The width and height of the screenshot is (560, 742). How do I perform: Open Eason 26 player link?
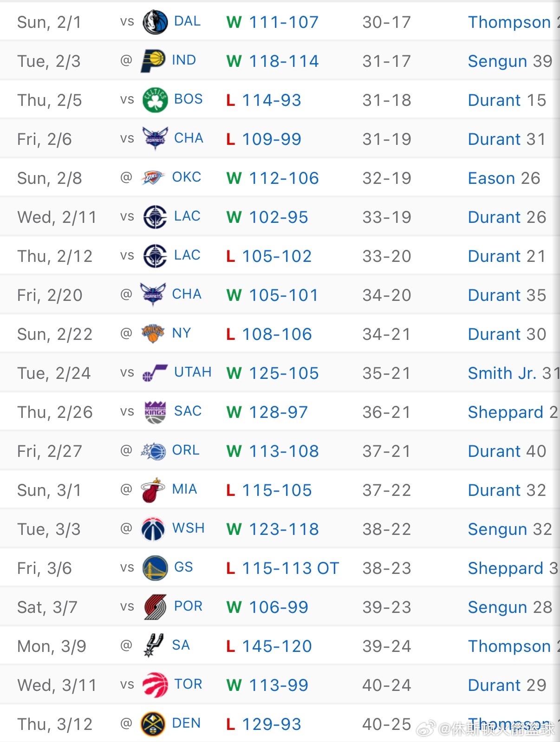(504, 178)
